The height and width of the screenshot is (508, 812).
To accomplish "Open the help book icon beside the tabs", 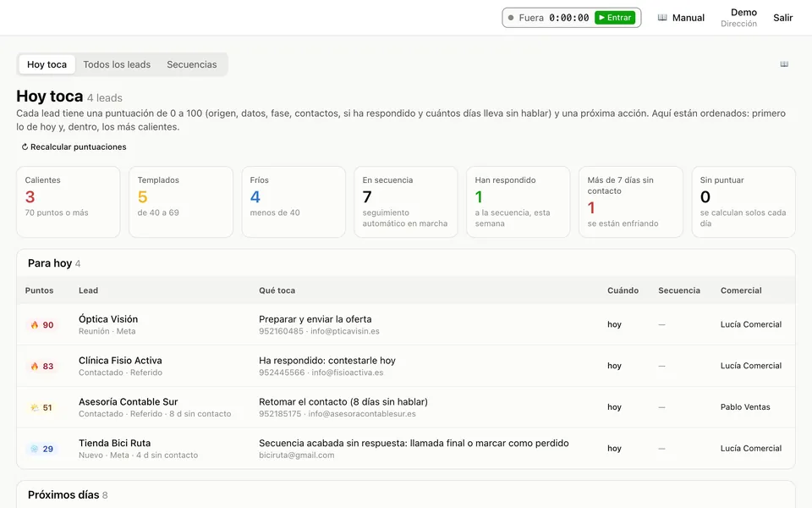I will 784,64.
